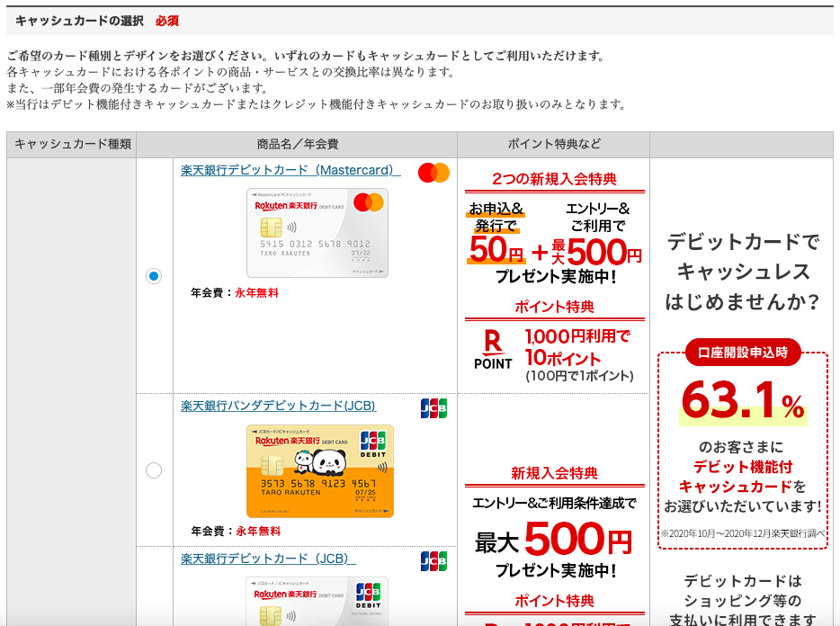This screenshot has height=626, width=840.
Task: Click the 口座開設申込時 red badge
Action: 743,353
